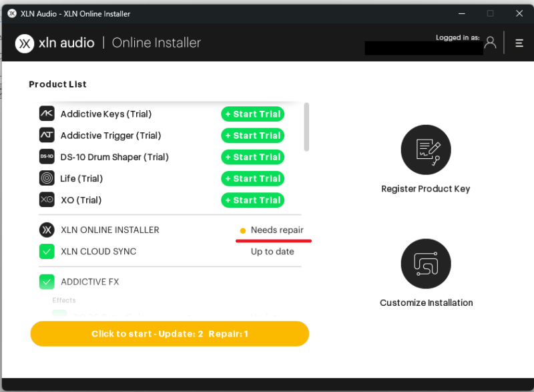Click the XO product icon

pyautogui.click(x=46, y=200)
